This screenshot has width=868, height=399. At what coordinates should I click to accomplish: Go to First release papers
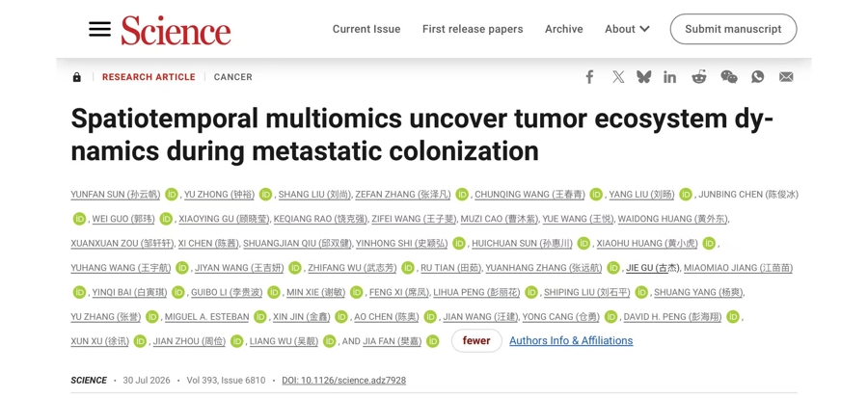point(473,29)
